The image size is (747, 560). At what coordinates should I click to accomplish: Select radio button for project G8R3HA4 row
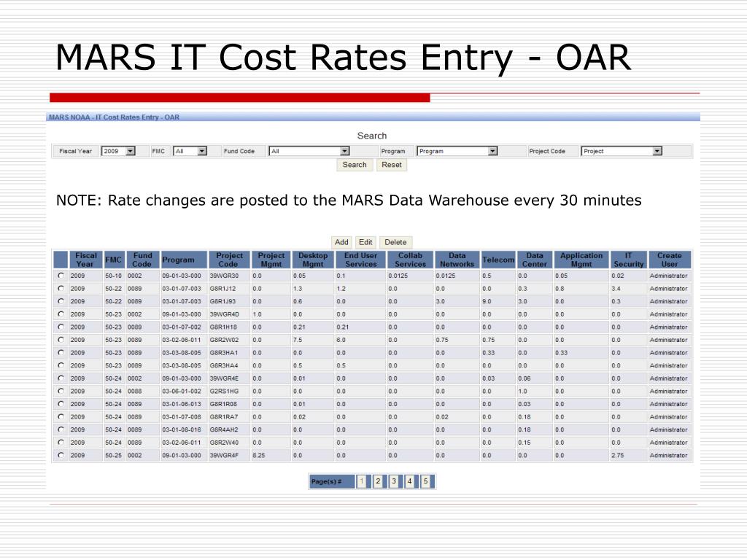coord(61,365)
